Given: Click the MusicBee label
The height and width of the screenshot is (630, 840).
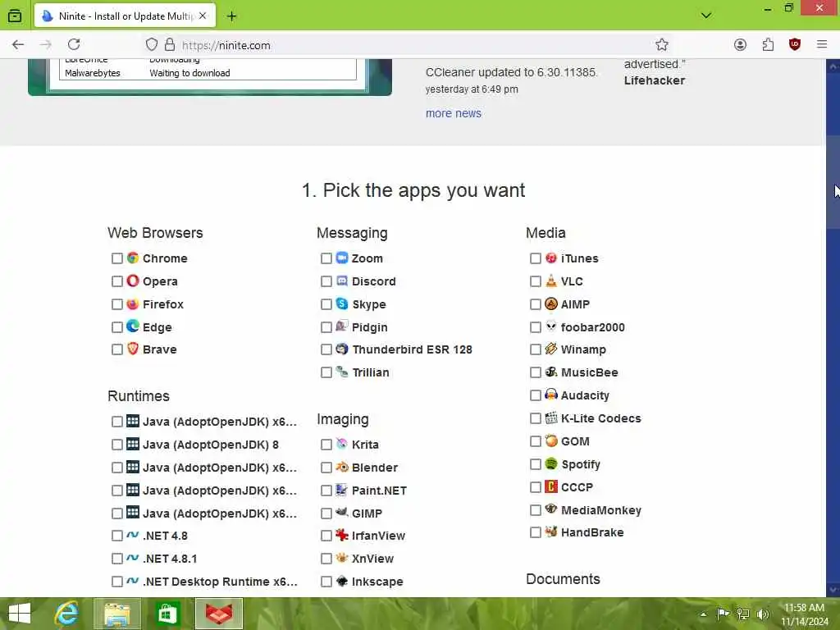Looking at the screenshot, I should pyautogui.click(x=589, y=372).
